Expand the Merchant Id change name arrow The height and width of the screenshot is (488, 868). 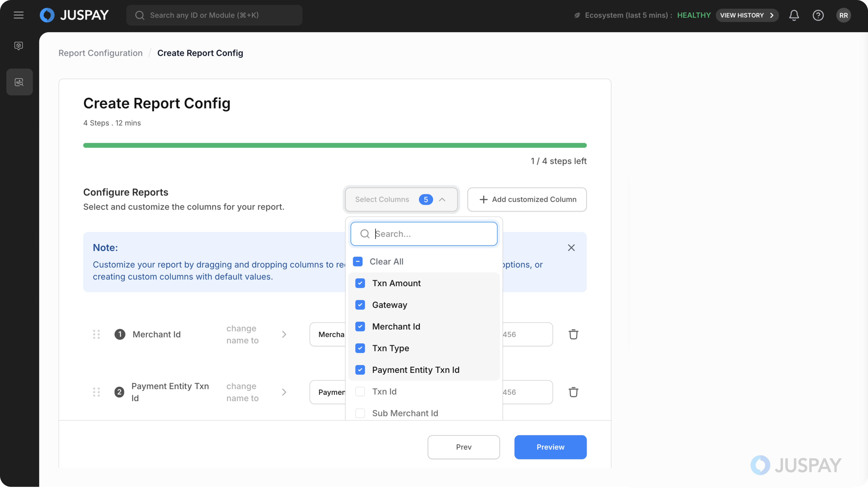point(284,334)
